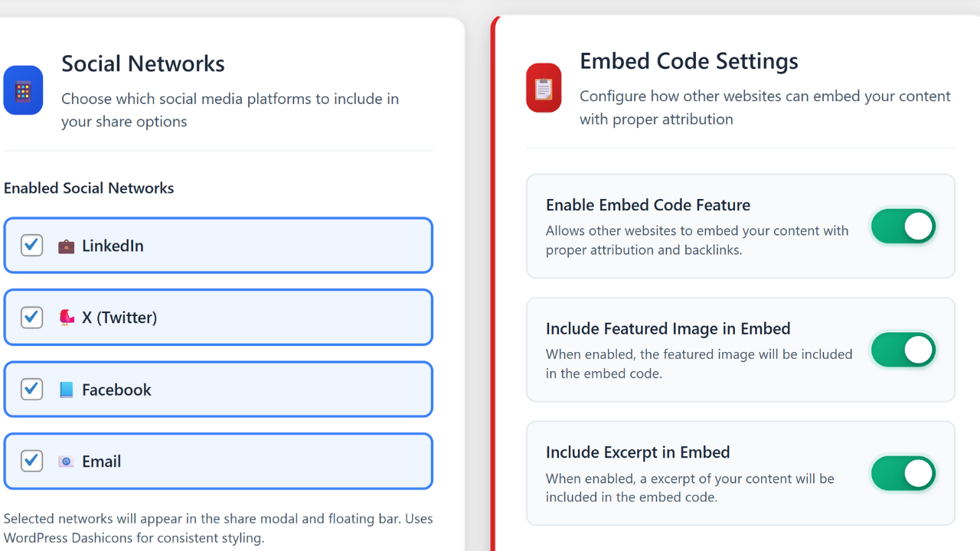Click the Include Excerpt in Embed card
Viewport: 980px width, 551px height.
point(740,473)
